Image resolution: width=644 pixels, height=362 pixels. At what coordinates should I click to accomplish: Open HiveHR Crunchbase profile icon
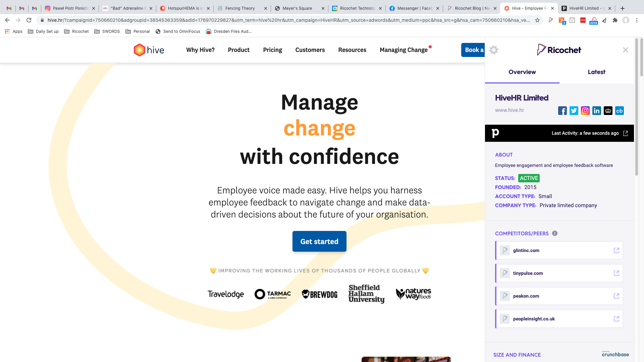(620, 111)
